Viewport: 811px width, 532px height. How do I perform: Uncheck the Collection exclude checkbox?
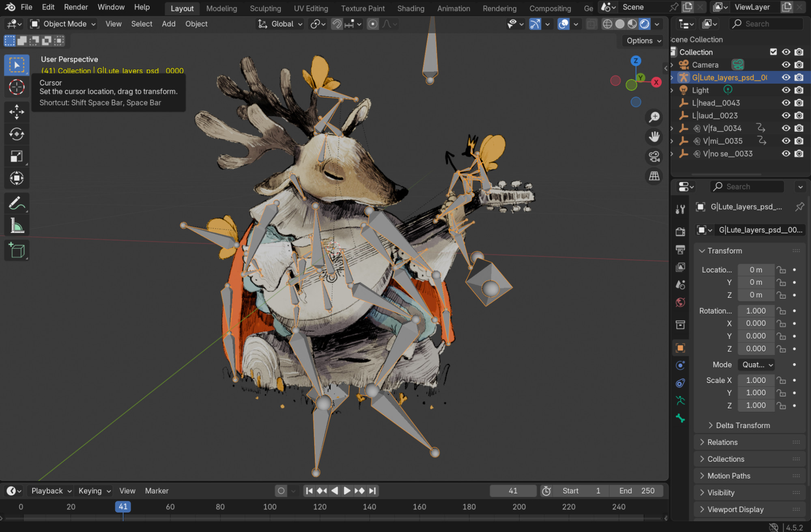point(773,52)
